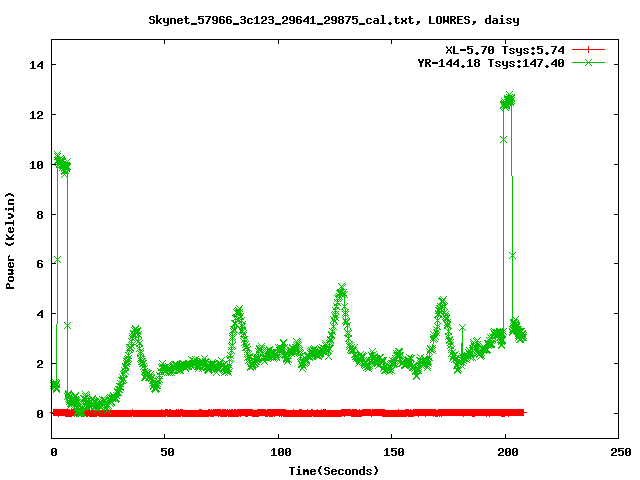Click the Time(Seconds) x-axis label

coord(334,471)
